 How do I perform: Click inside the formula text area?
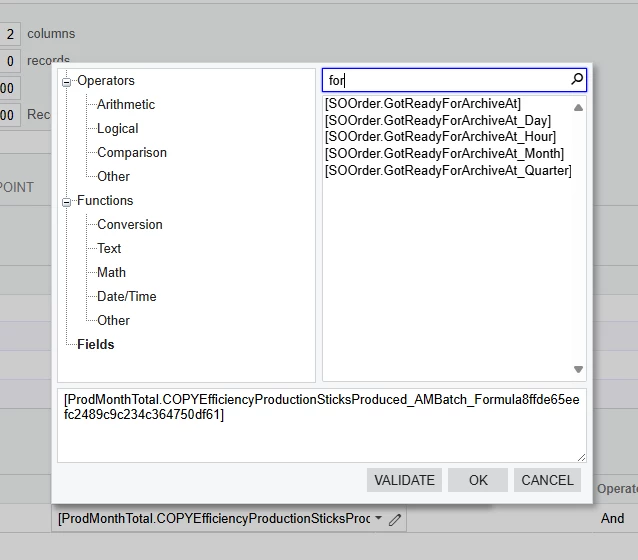322,426
